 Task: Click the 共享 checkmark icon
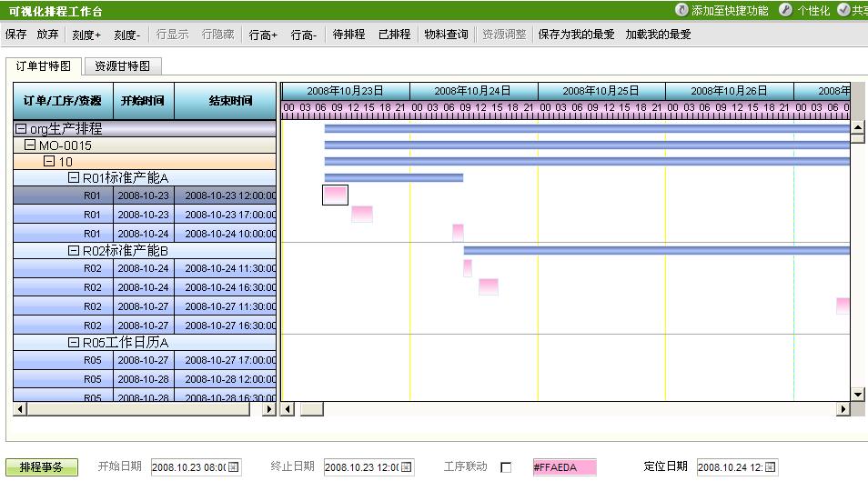[843, 10]
